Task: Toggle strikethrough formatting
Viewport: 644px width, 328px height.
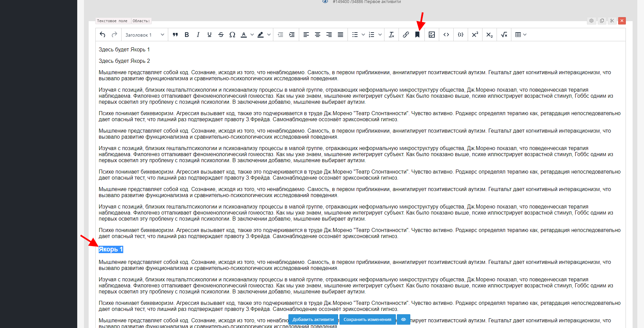Action: coord(221,35)
